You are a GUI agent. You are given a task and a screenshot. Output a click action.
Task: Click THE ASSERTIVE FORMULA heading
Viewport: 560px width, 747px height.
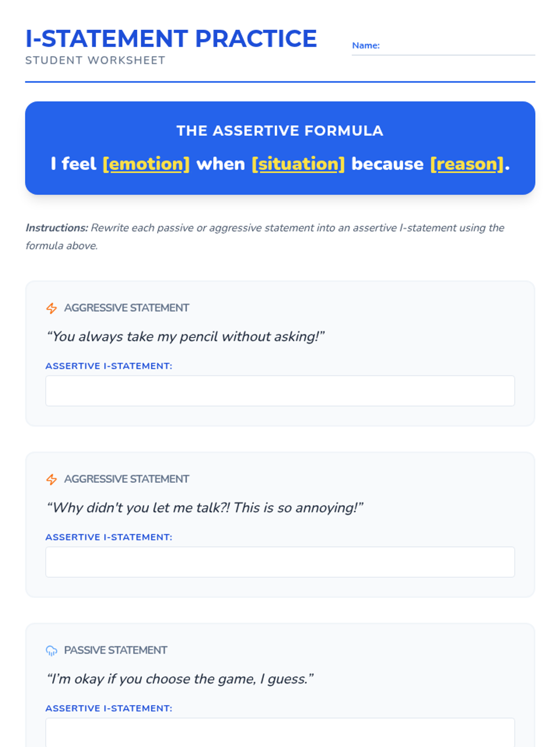280,131
